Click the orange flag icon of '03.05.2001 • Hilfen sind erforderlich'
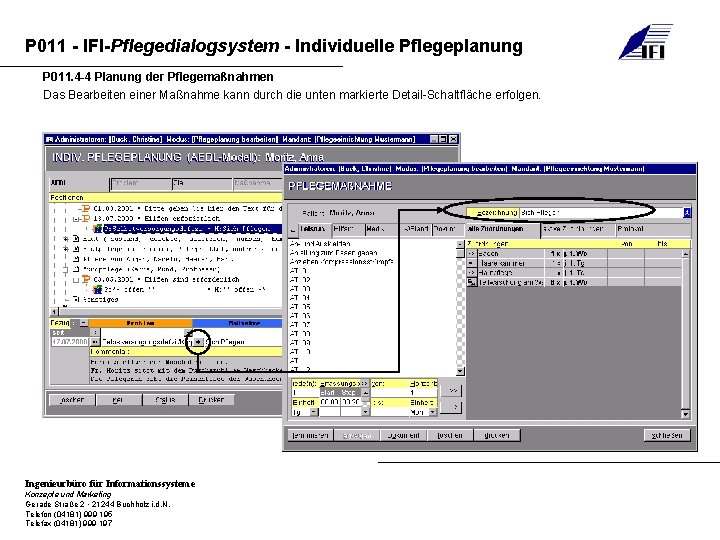 pos(86,279)
